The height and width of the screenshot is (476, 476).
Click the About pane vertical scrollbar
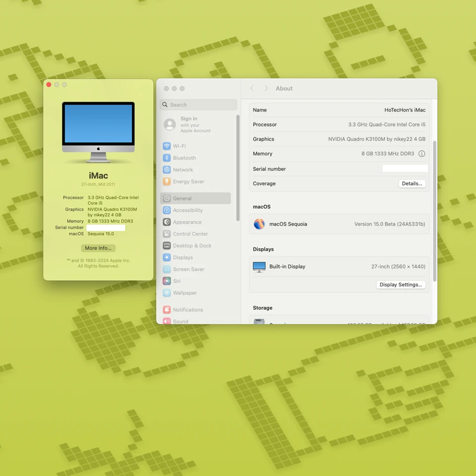pyautogui.click(x=434, y=211)
